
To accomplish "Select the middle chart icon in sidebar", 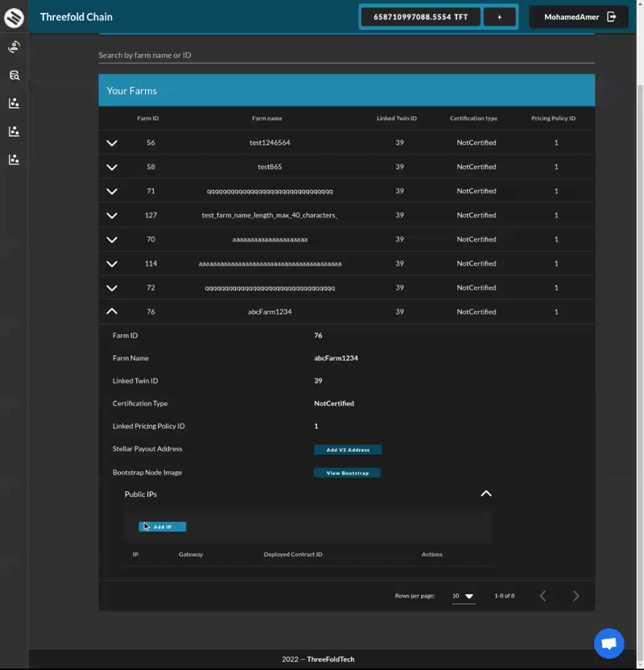I will (13, 131).
